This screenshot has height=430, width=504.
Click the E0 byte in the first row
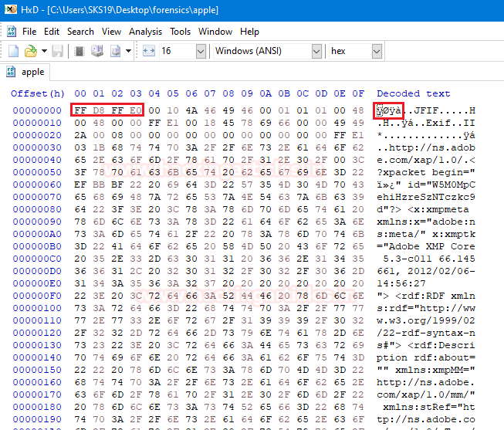[x=136, y=110]
